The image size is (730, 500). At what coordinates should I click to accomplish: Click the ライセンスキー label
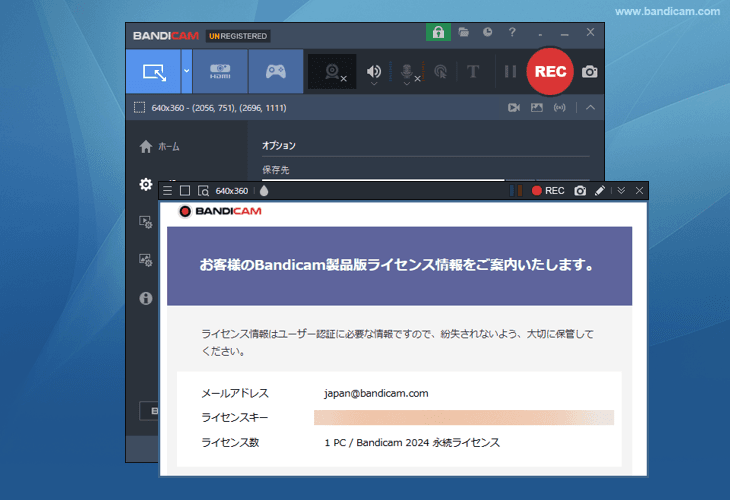tap(235, 418)
